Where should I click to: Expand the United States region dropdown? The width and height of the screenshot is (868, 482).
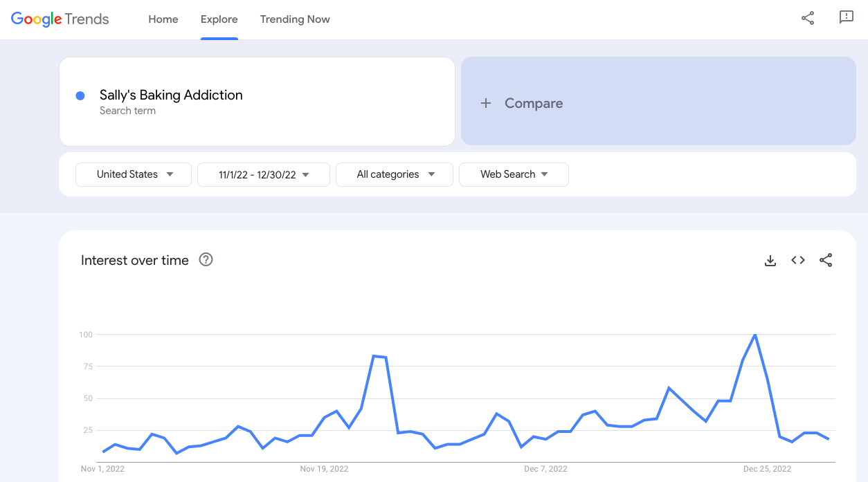[134, 175]
